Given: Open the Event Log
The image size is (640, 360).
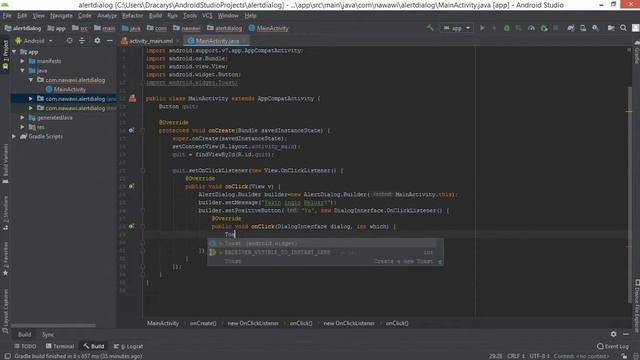Looking at the screenshot, I should pyautogui.click(x=613, y=346).
